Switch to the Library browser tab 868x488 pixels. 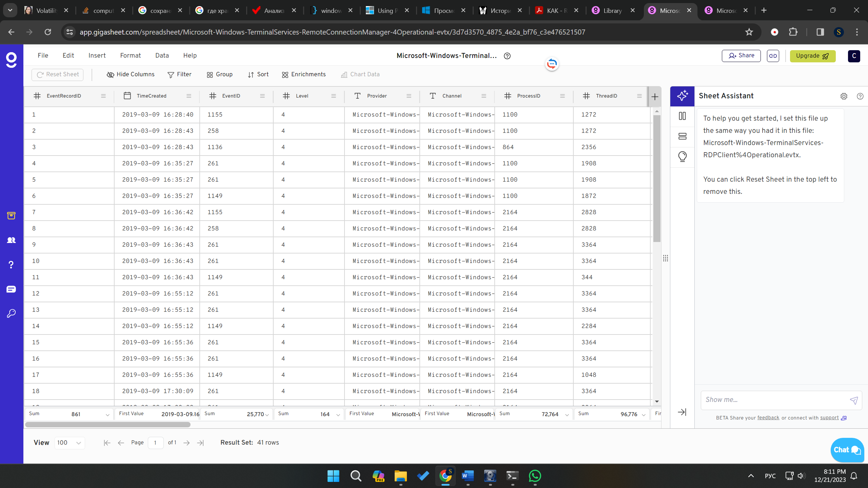click(613, 11)
